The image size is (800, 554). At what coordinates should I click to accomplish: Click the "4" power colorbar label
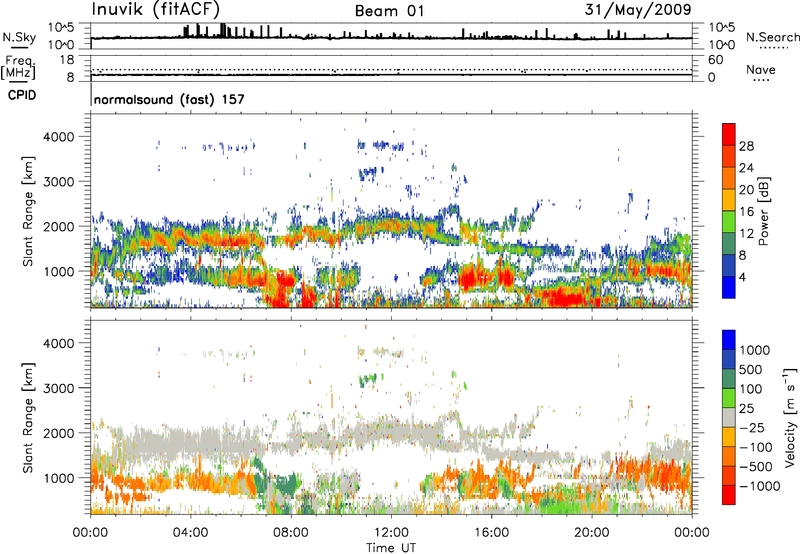tap(742, 278)
